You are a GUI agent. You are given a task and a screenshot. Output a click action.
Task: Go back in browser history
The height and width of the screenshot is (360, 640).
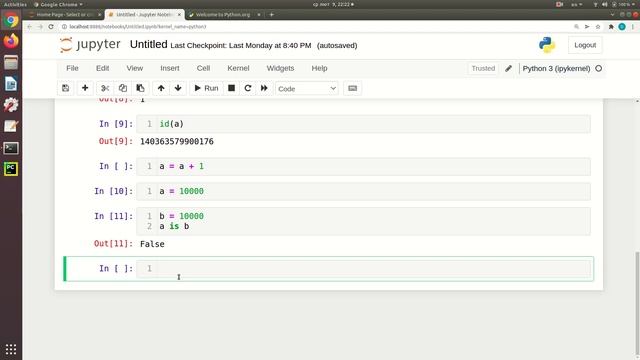[29, 27]
